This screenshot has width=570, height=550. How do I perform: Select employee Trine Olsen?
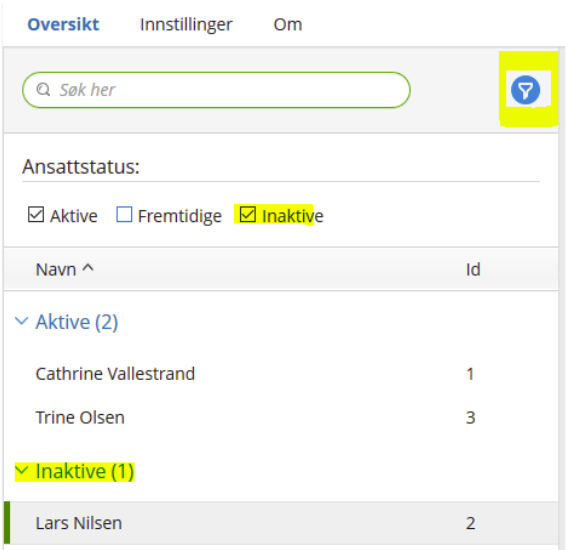[x=281, y=417]
